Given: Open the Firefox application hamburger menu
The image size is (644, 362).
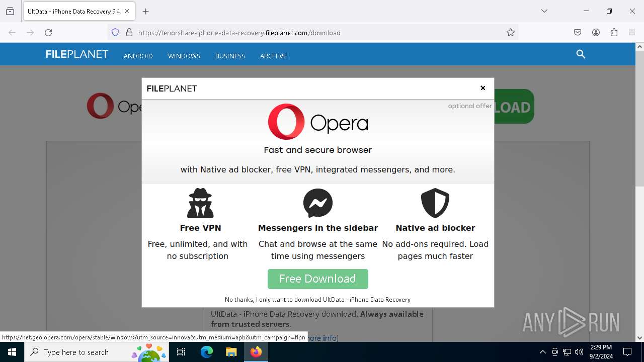Looking at the screenshot, I should (x=632, y=33).
